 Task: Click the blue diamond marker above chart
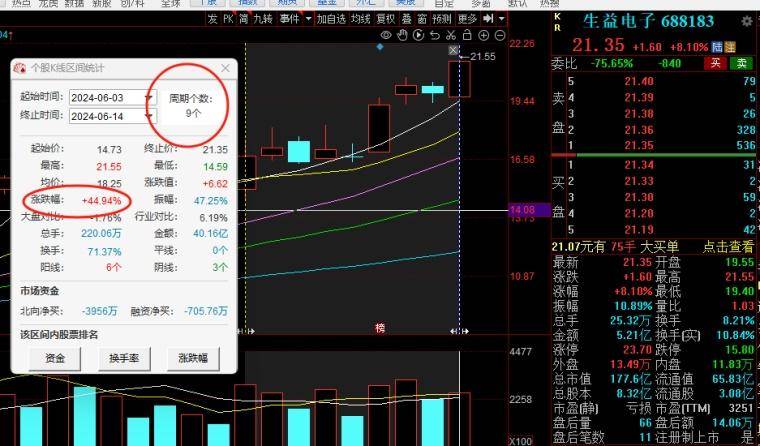[x=380, y=47]
